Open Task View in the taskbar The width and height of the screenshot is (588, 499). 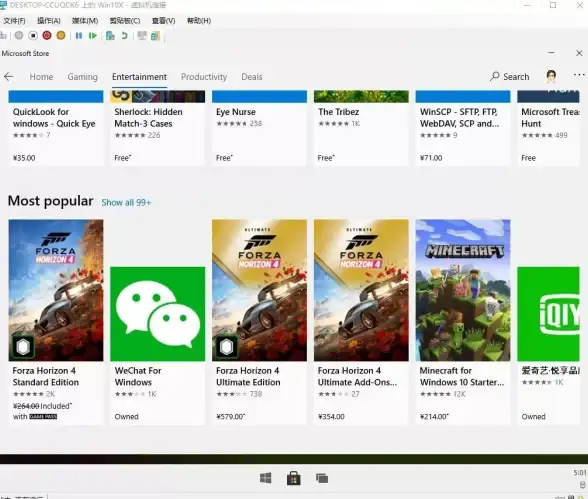322,478
